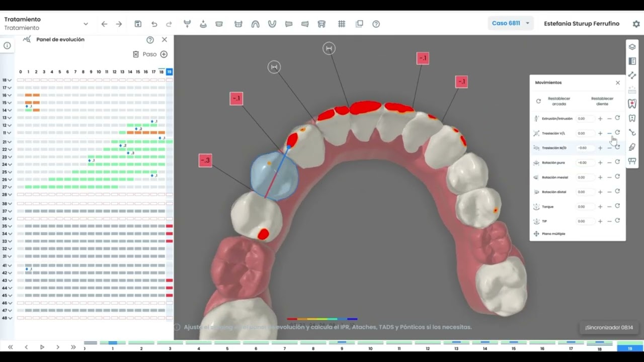644x362 pixels.
Task: Reset the TIP value
Action: click(x=617, y=221)
